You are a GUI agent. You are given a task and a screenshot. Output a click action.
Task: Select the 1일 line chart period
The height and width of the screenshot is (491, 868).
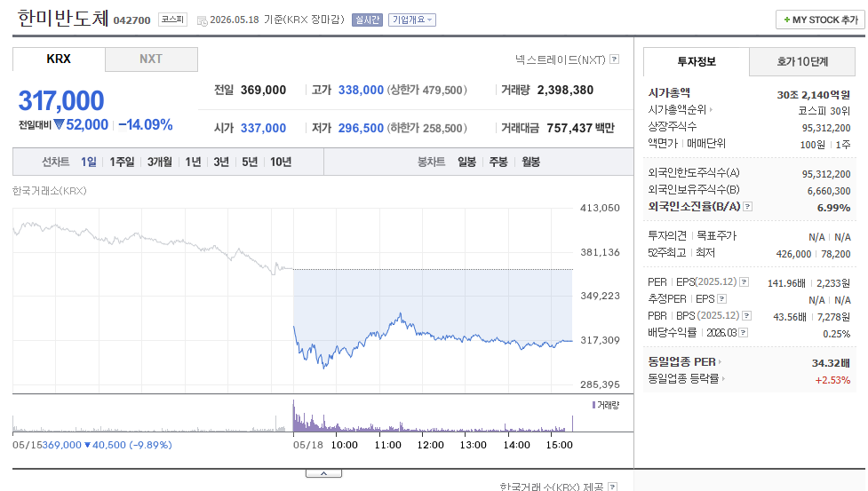(x=89, y=162)
